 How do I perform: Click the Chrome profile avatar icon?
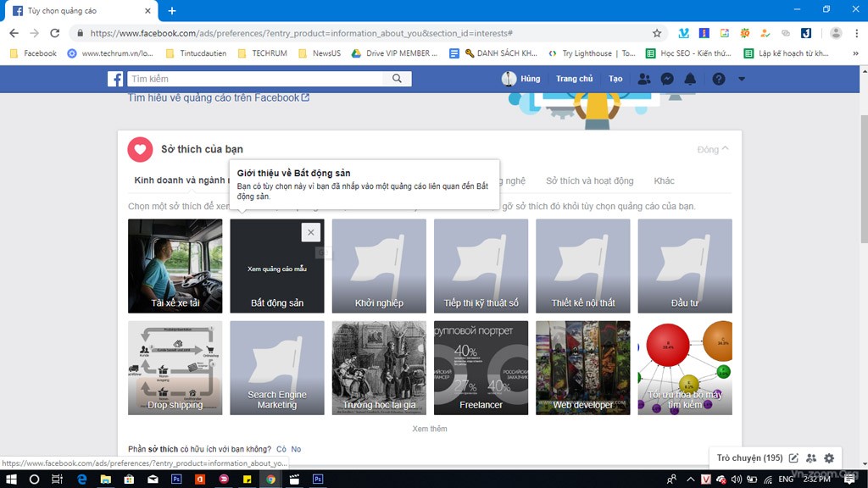click(836, 33)
